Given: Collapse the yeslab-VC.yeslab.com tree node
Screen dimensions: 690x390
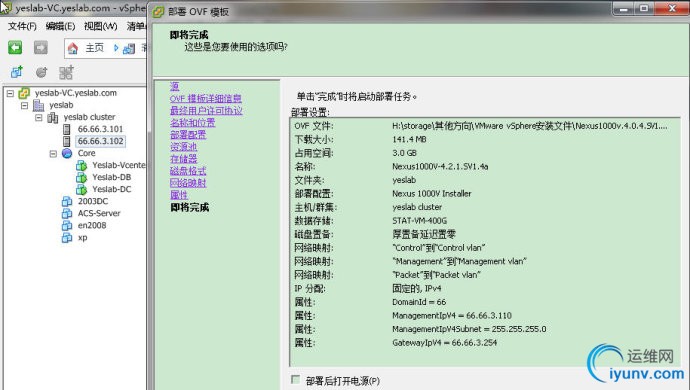Looking at the screenshot, I should (10, 93).
